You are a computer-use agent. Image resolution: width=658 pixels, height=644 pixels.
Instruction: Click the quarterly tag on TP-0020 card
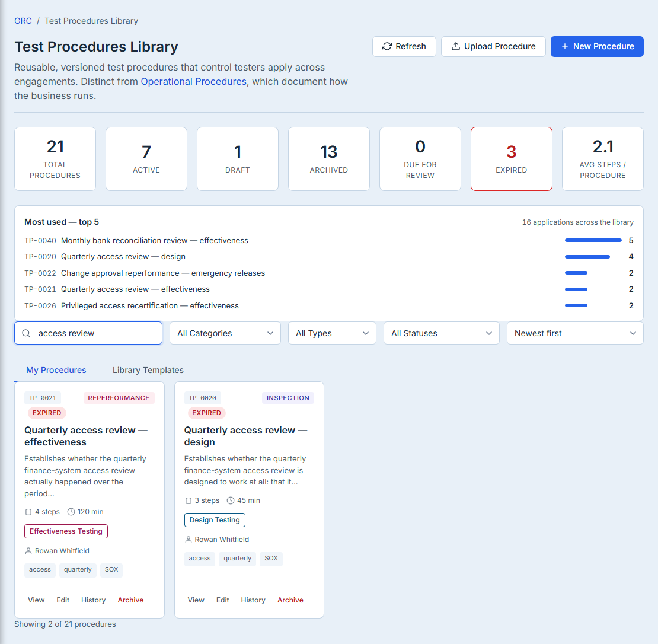(x=238, y=559)
